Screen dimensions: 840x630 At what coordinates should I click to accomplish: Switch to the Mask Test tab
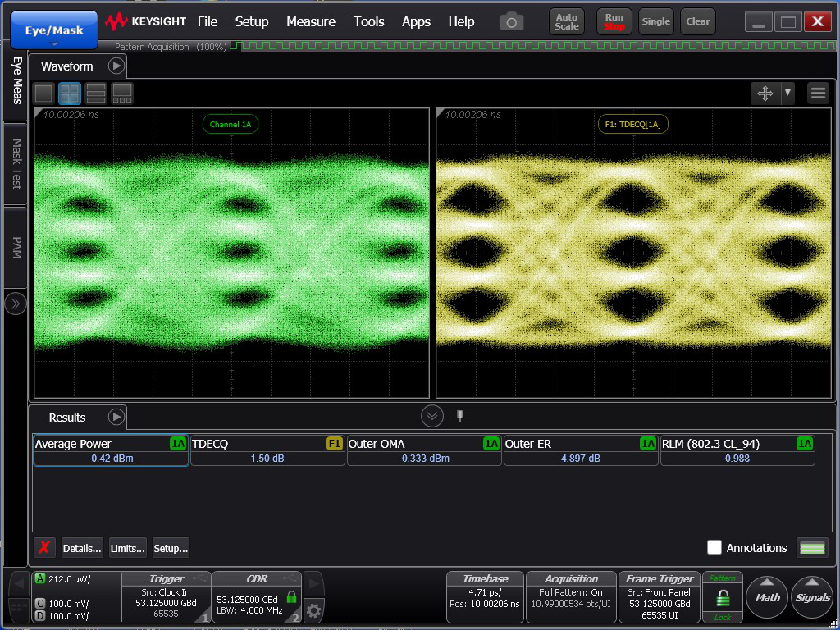click(x=16, y=164)
